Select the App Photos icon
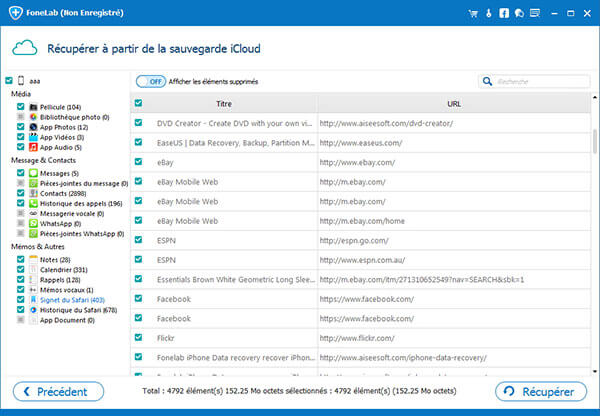This screenshot has height=416, width=600. point(33,127)
